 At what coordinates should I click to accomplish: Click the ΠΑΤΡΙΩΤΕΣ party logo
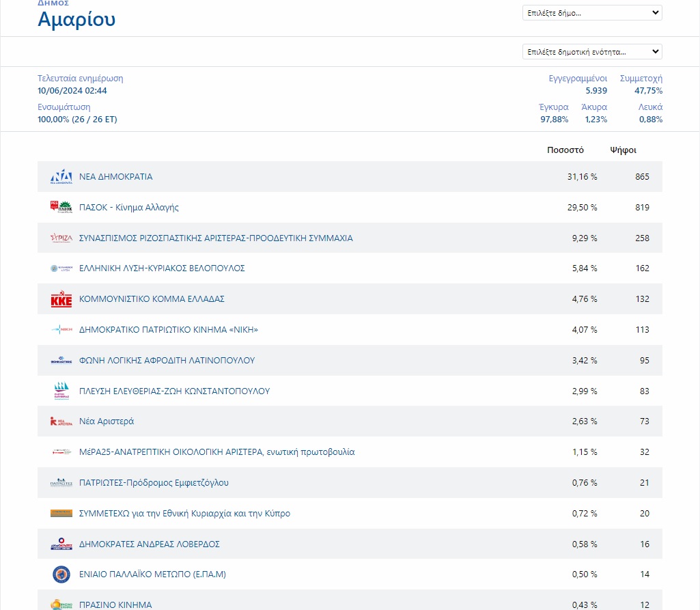pos(61,483)
